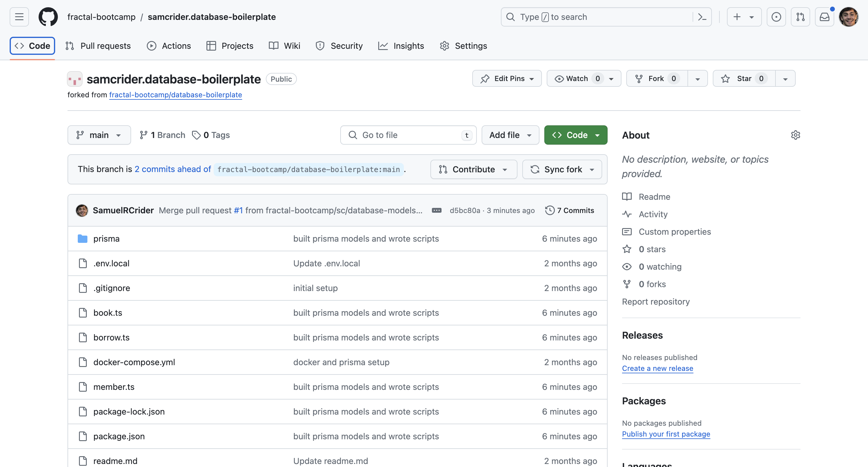Image resolution: width=868 pixels, height=467 pixels.
Task: Open the package.json file
Action: tap(119, 436)
